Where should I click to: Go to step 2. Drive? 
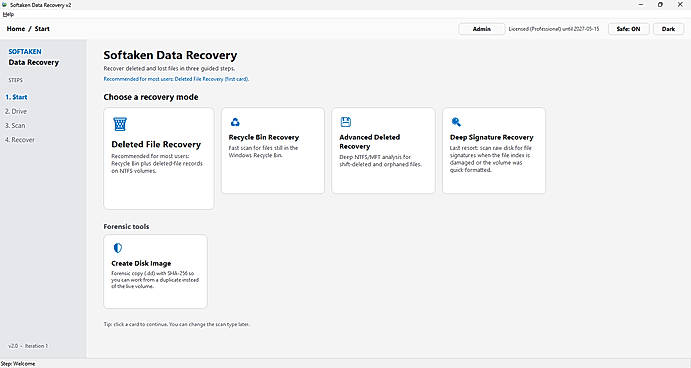[16, 112]
